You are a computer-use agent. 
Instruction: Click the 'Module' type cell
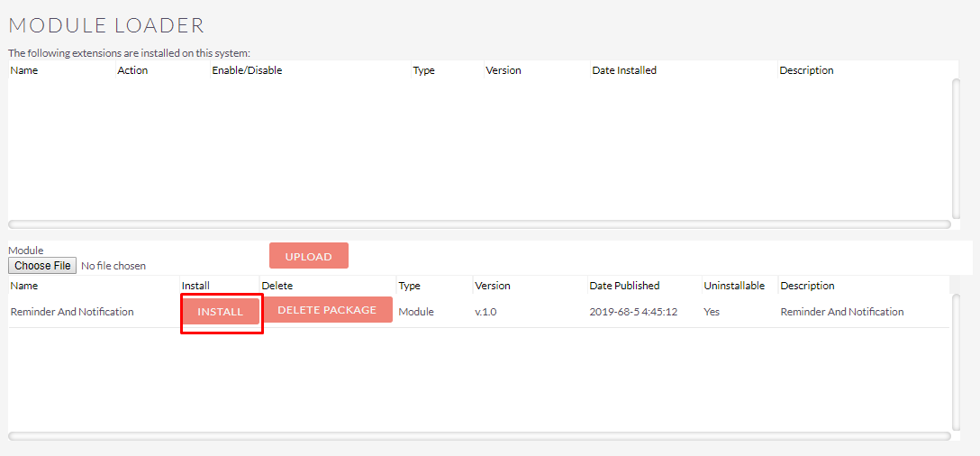[x=416, y=312]
